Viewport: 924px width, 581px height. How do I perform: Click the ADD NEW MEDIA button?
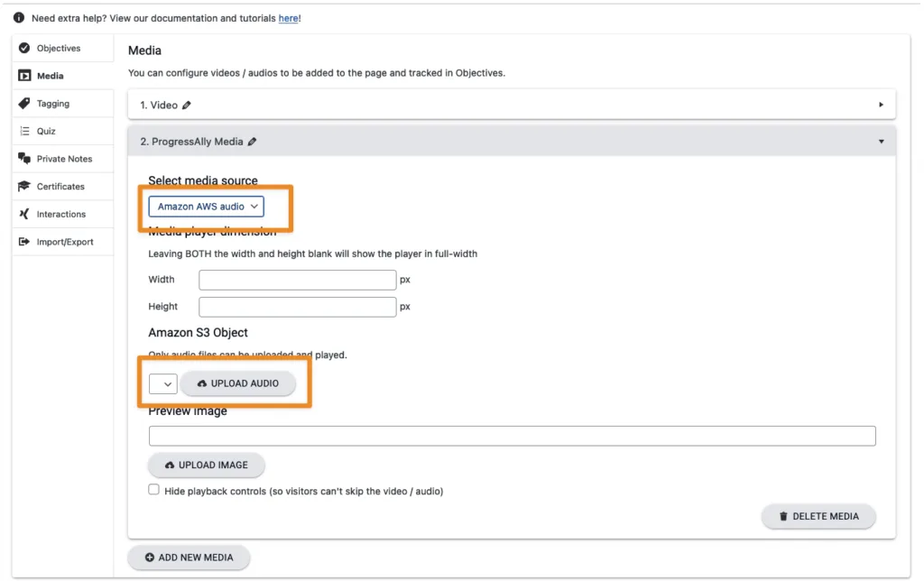189,557
